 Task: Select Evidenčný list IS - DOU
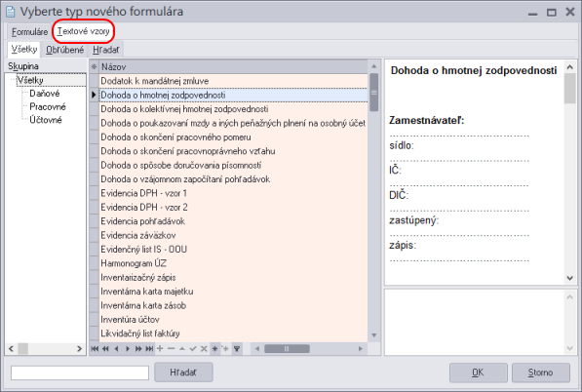coord(234,249)
